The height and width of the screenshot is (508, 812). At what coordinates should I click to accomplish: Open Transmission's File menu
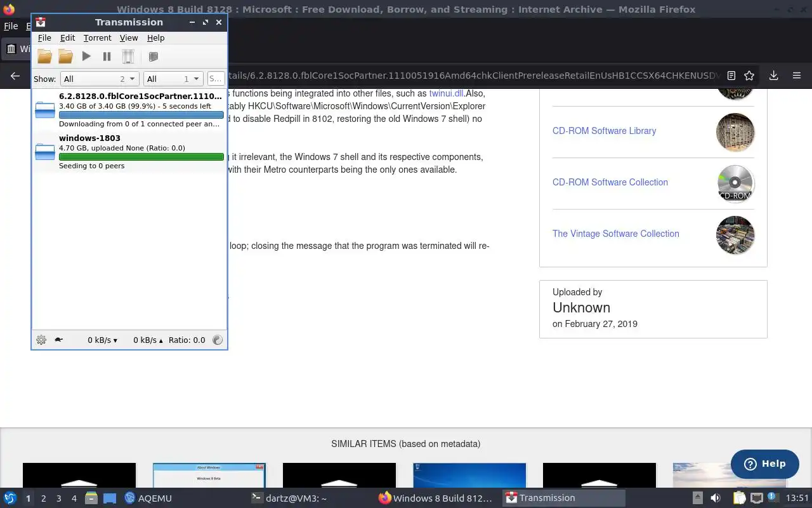(44, 38)
